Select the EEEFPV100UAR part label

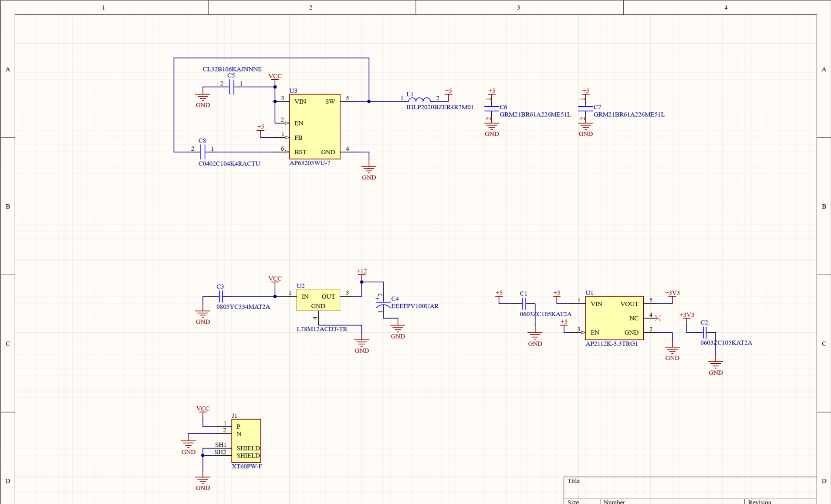tap(415, 306)
